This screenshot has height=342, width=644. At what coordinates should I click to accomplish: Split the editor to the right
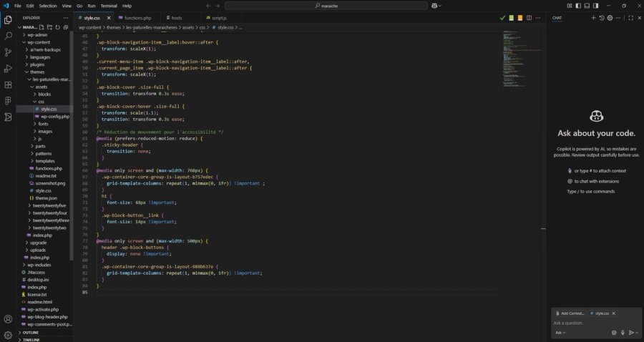(529, 18)
